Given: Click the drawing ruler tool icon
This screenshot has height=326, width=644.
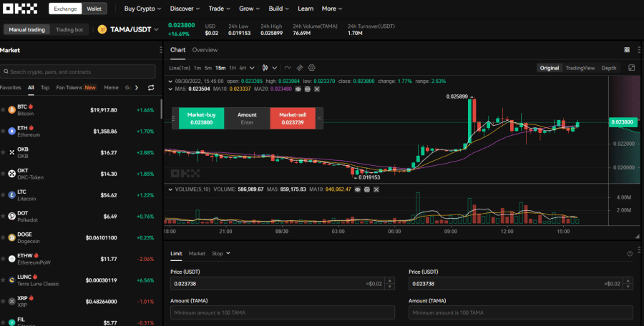Looking at the screenshot, I should tap(300, 67).
